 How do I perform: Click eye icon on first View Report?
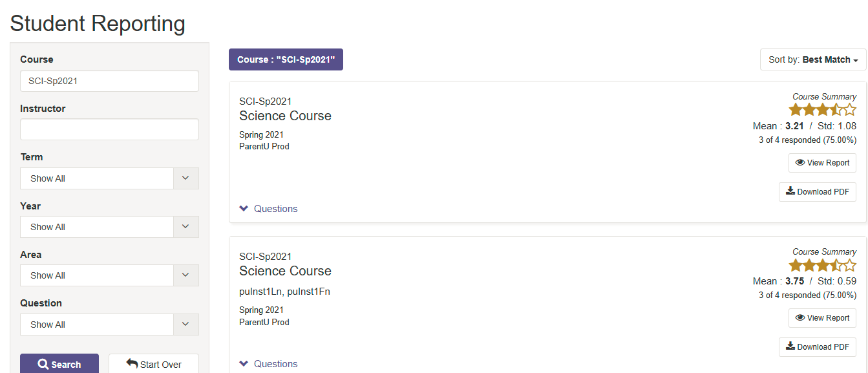800,163
